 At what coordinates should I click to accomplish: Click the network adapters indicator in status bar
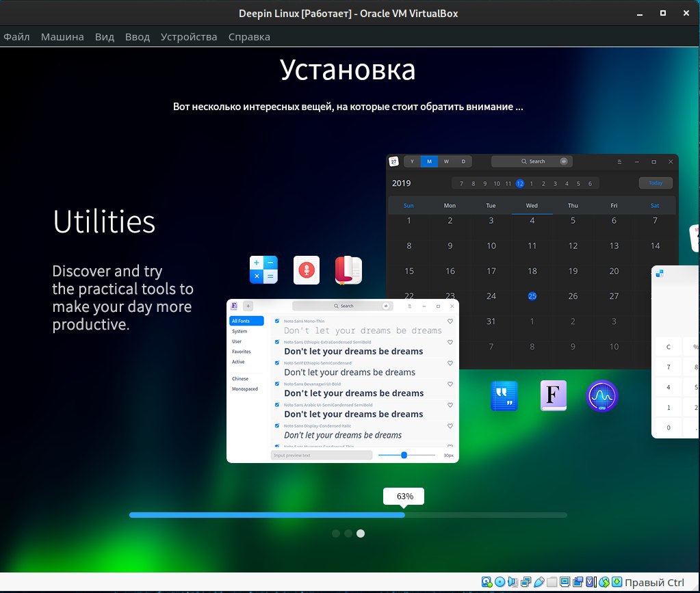tap(526, 582)
